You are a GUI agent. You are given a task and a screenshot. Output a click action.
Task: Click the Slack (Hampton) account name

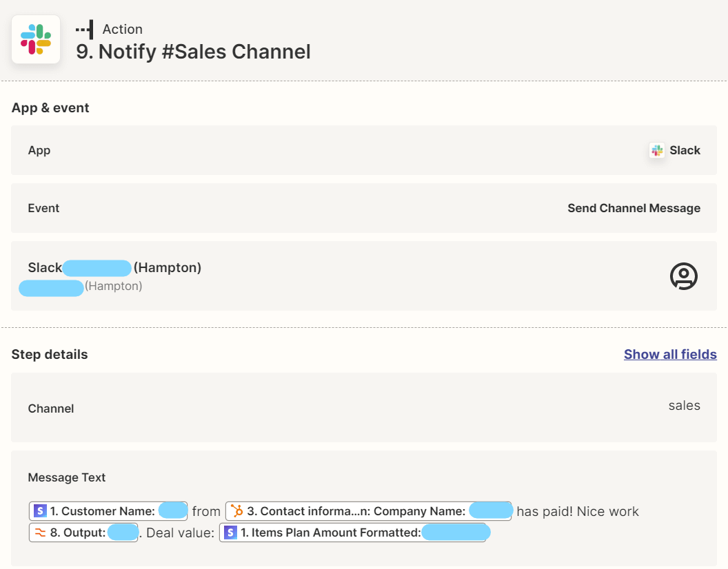pyautogui.click(x=114, y=267)
